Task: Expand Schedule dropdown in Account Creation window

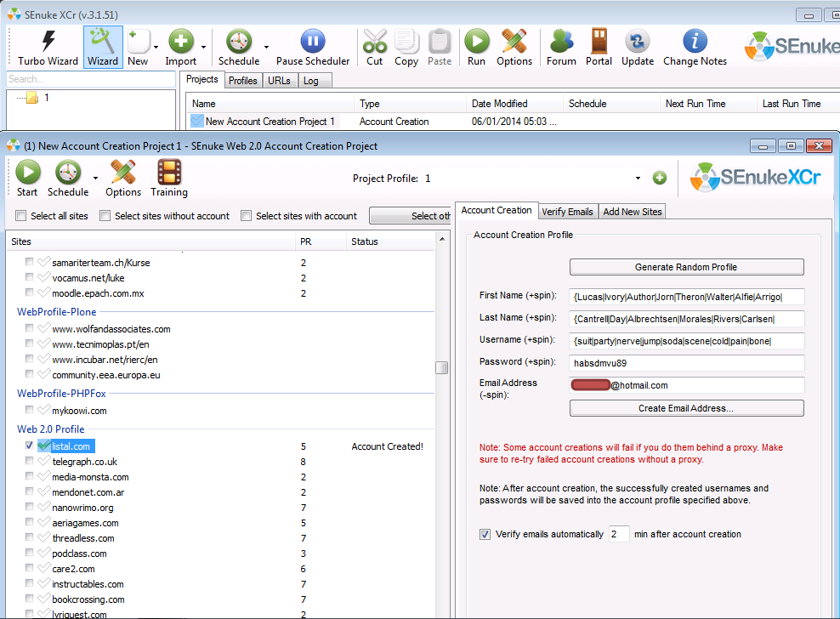Action: 95,178
